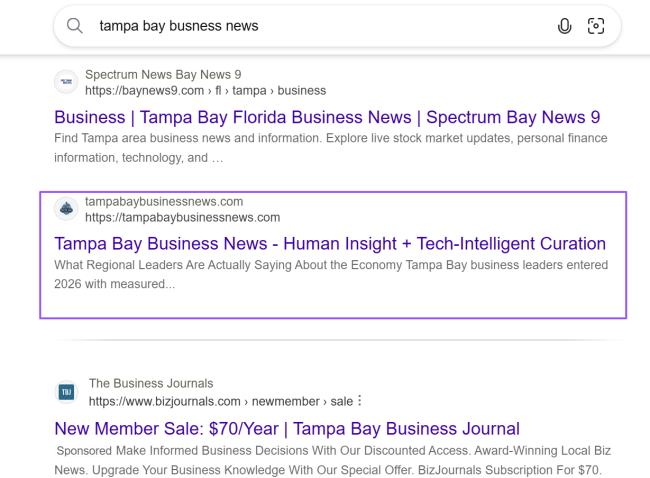
Task: Click the www.bizjournals.com newmember sale URL
Action: coord(221,401)
